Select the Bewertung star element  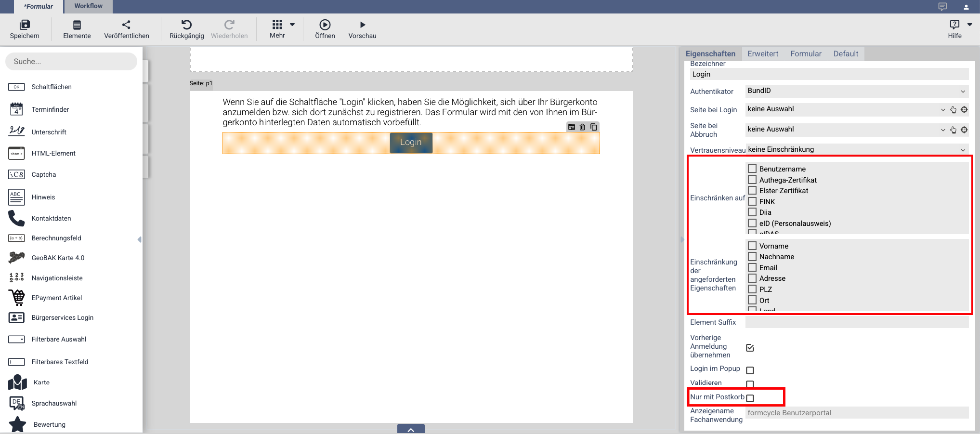[49, 424]
